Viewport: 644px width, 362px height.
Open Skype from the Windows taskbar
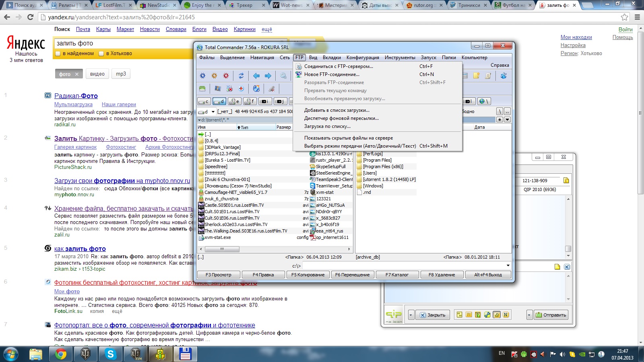[x=110, y=354]
